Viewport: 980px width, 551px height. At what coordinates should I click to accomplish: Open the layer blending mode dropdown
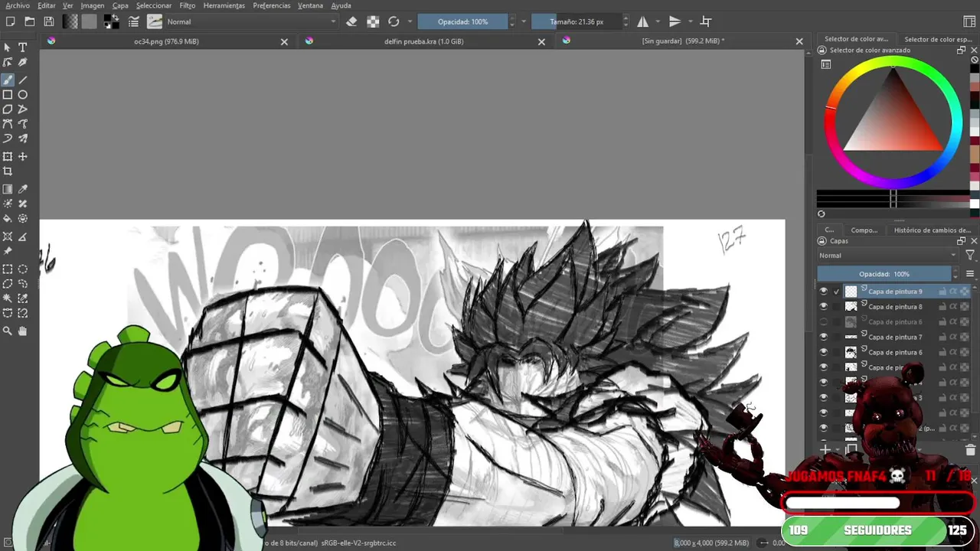pyautogui.click(x=888, y=256)
